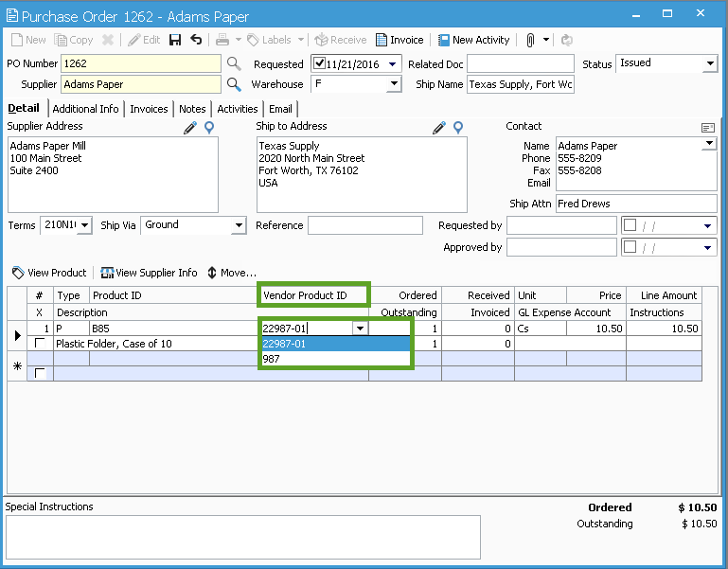Create a New Activity
The width and height of the screenshot is (728, 569).
(x=473, y=40)
